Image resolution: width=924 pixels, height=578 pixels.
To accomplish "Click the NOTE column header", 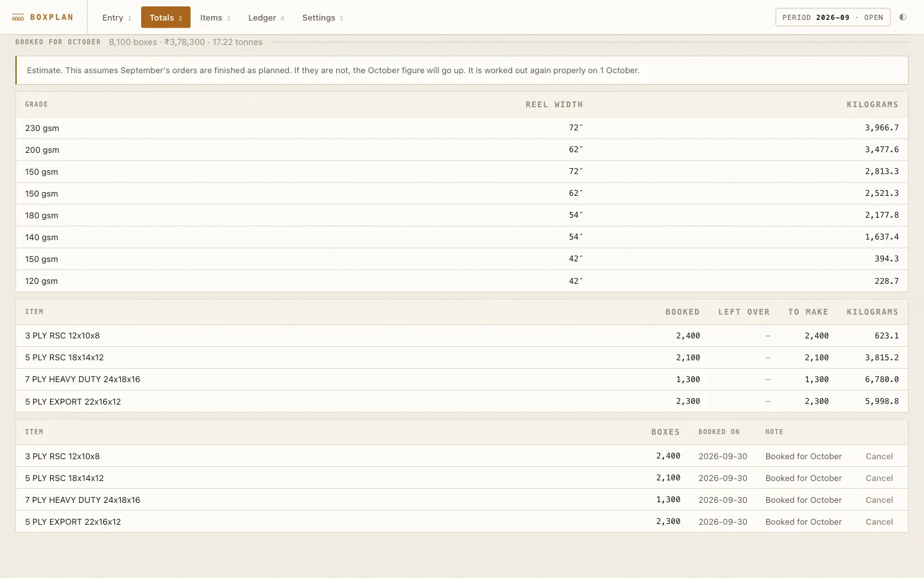I will pos(774,432).
